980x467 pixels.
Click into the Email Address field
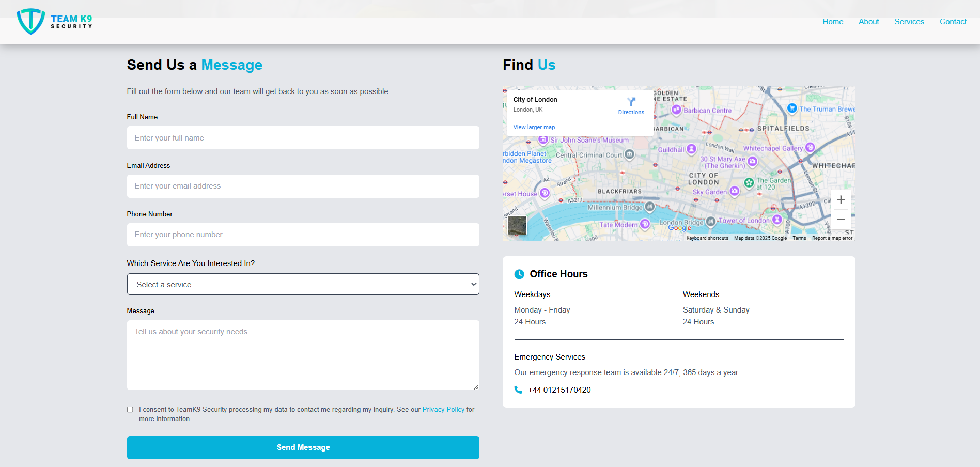[x=303, y=186]
